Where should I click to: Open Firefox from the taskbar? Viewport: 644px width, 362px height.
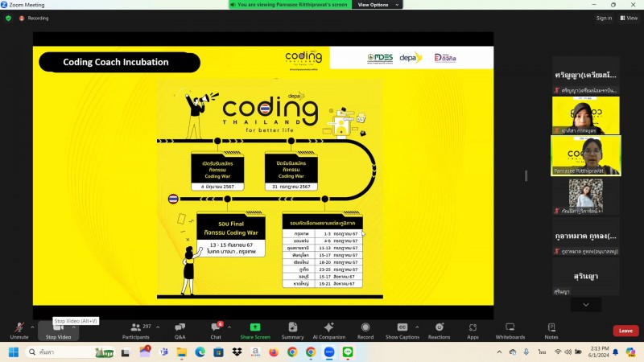pyautogui.click(x=274, y=352)
